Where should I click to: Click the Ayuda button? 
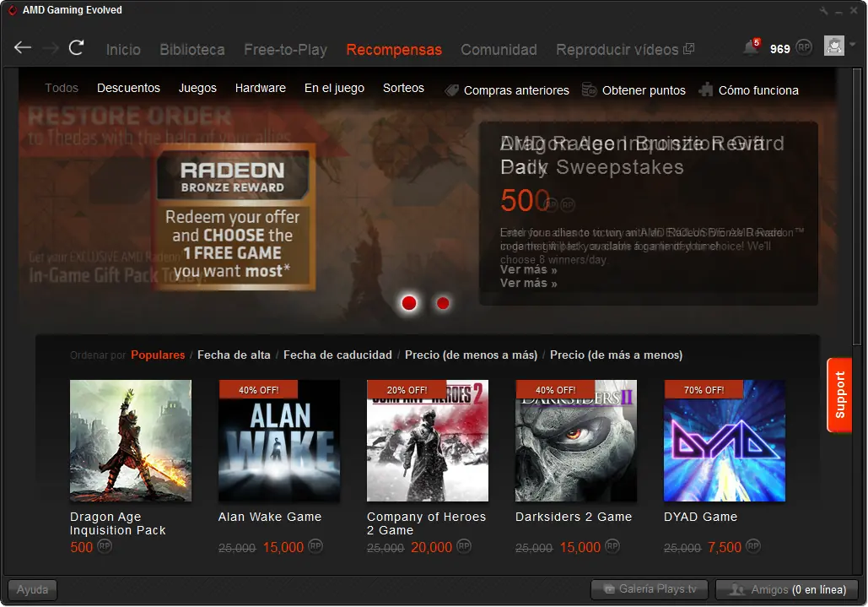[x=32, y=589]
